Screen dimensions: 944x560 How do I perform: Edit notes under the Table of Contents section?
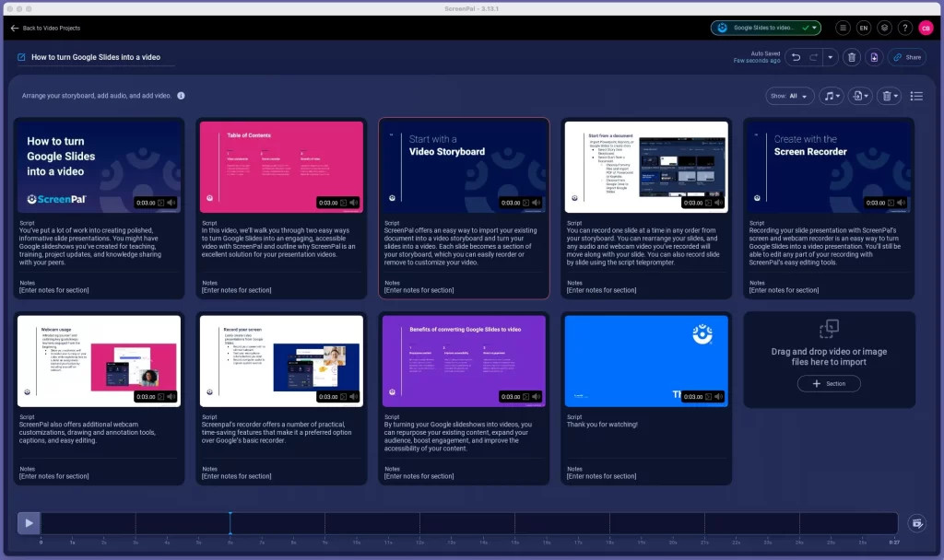pos(237,290)
